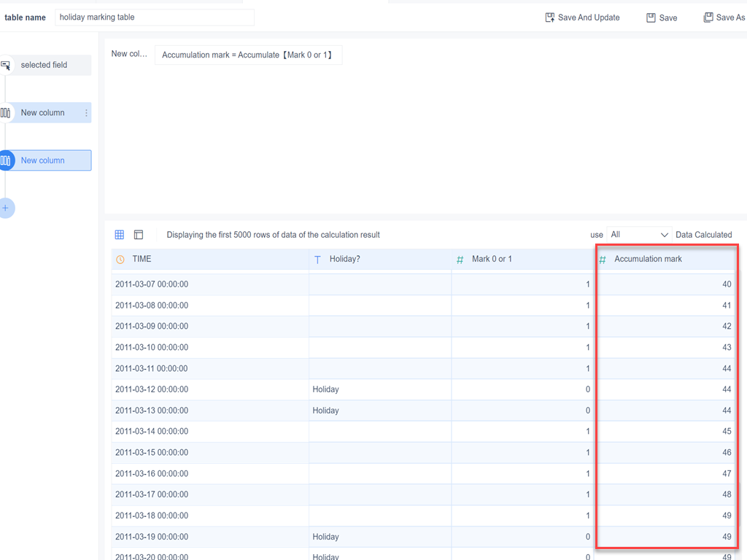
Task: Click the Save As icon
Action: (708, 17)
